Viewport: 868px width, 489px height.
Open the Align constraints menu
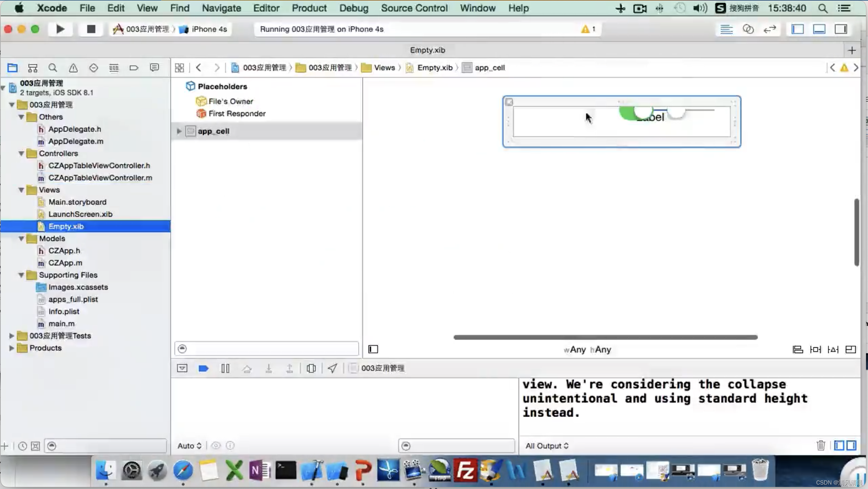coord(798,350)
